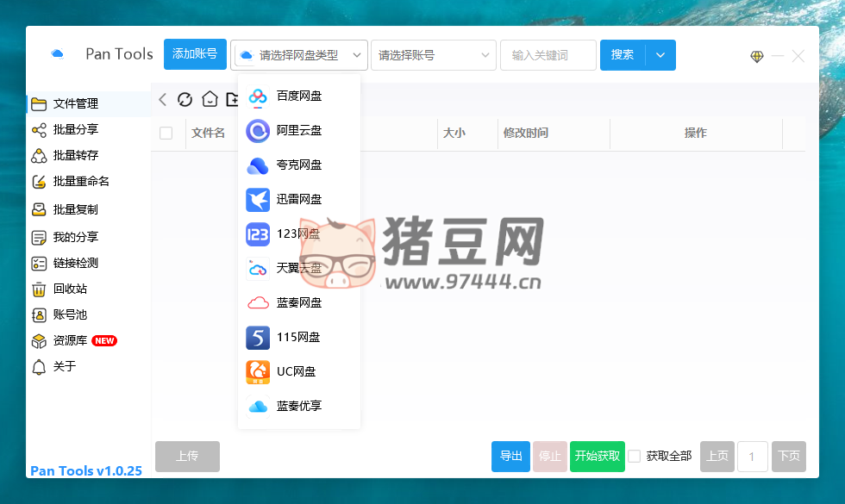Select 夸克网盘 icon from the list

pos(258,165)
